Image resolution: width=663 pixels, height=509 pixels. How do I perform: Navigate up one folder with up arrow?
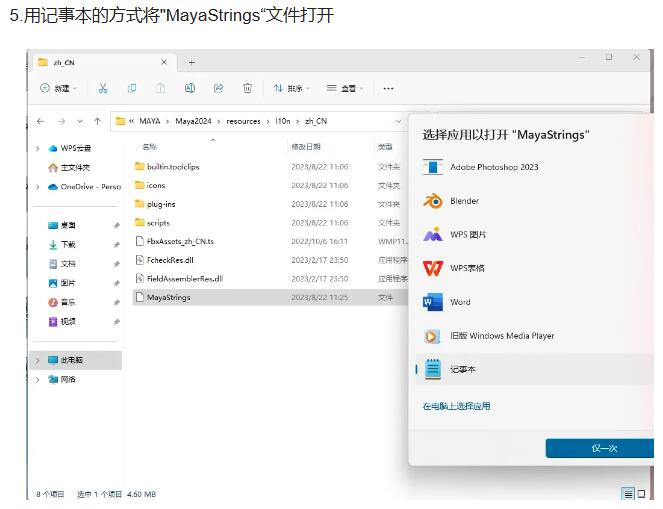[x=97, y=121]
